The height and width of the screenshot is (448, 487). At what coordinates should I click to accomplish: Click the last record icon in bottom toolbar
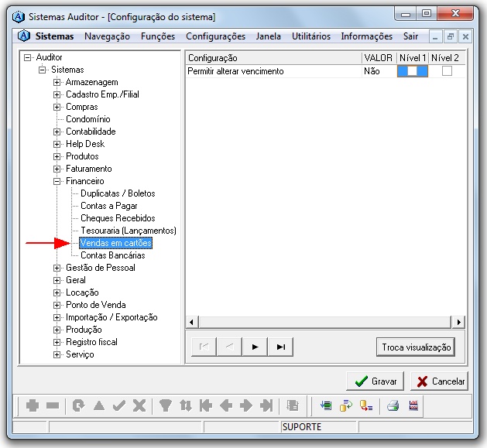point(266,405)
